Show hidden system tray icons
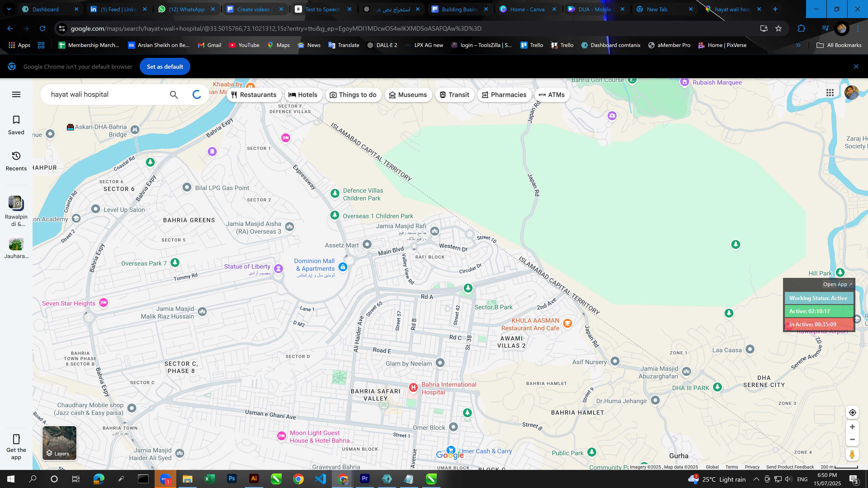868x488 pixels. pos(756,479)
